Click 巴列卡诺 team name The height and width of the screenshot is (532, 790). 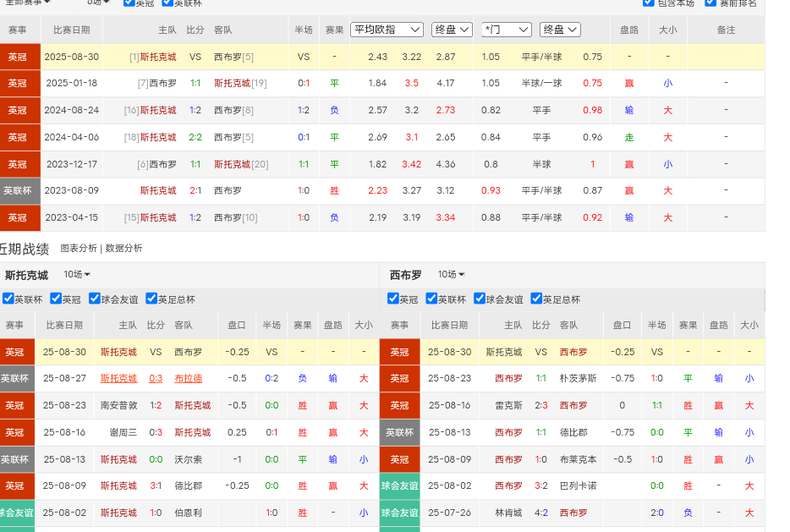579,485
